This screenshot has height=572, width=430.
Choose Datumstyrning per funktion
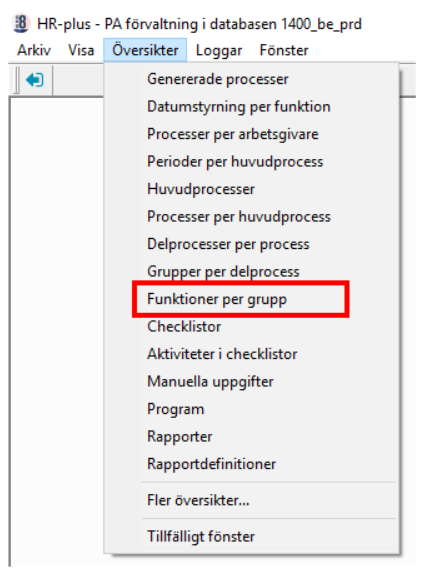pos(252,107)
